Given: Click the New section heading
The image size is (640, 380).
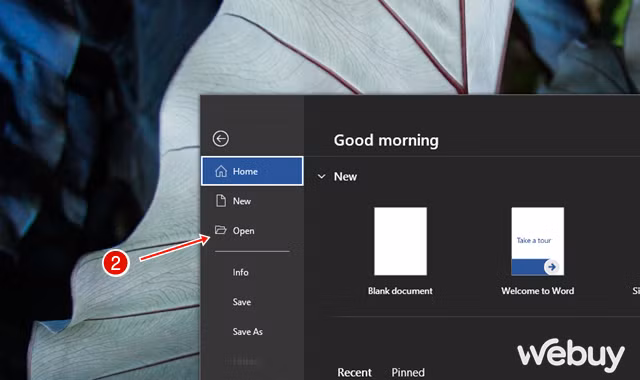Looking at the screenshot, I should click(x=345, y=177).
